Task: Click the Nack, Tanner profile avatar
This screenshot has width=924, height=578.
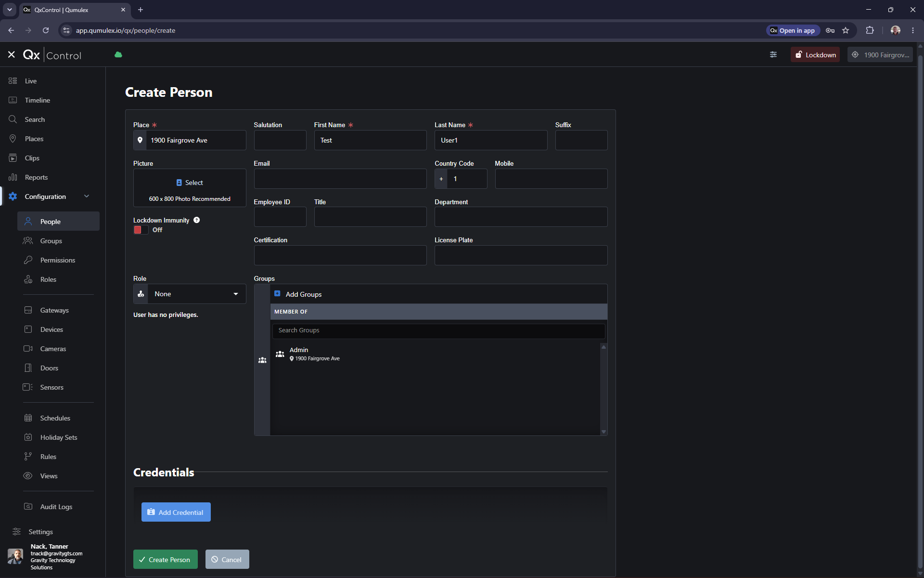Action: click(x=15, y=557)
